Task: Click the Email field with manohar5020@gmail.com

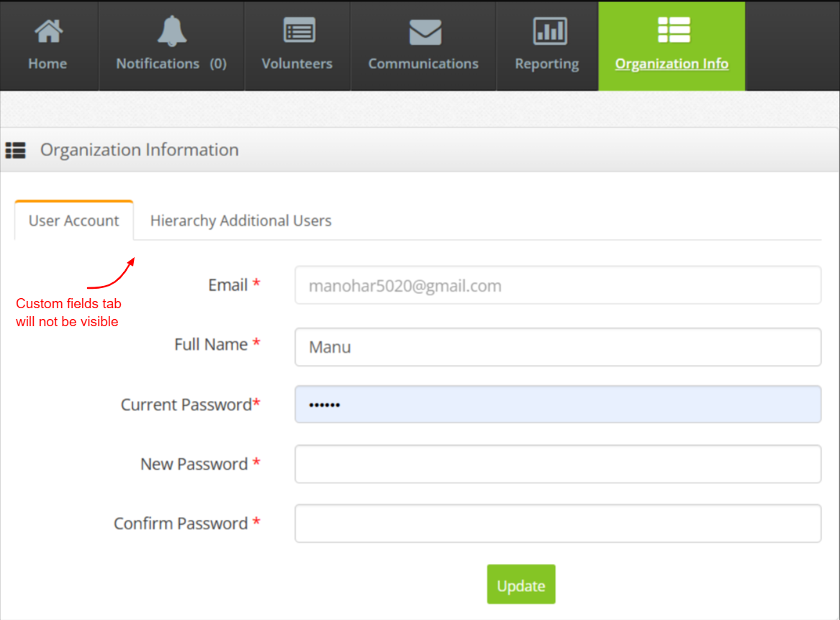Action: pos(557,286)
